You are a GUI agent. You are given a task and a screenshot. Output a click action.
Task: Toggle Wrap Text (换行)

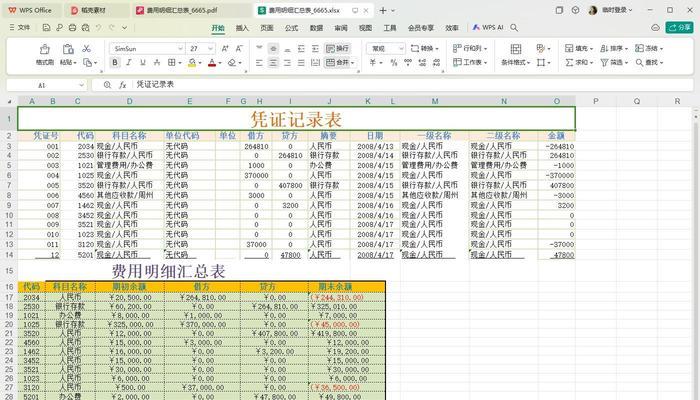pos(337,48)
